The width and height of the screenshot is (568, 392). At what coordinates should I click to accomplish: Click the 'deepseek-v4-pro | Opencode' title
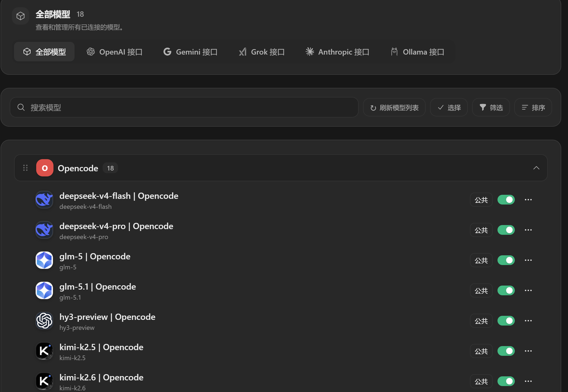point(116,226)
